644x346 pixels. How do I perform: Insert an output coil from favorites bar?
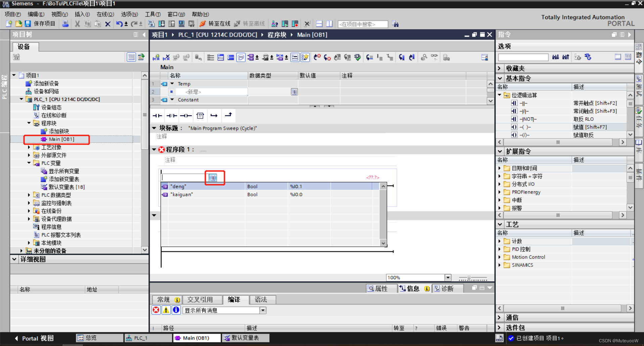coord(186,115)
